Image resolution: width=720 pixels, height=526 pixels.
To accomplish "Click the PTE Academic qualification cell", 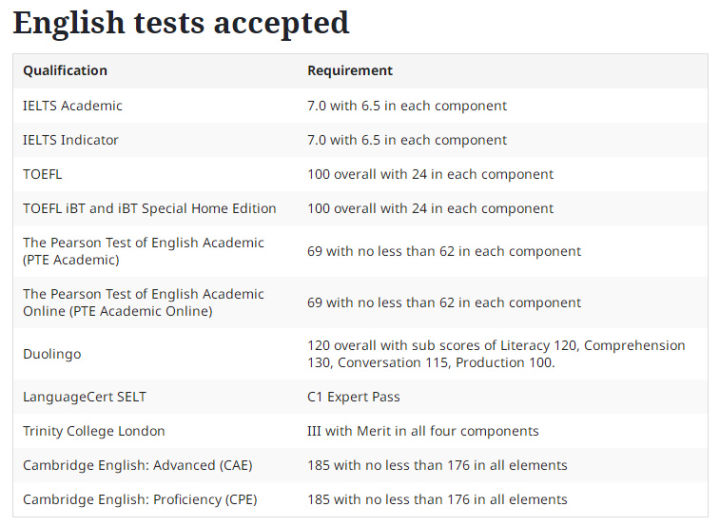I will click(x=143, y=251).
